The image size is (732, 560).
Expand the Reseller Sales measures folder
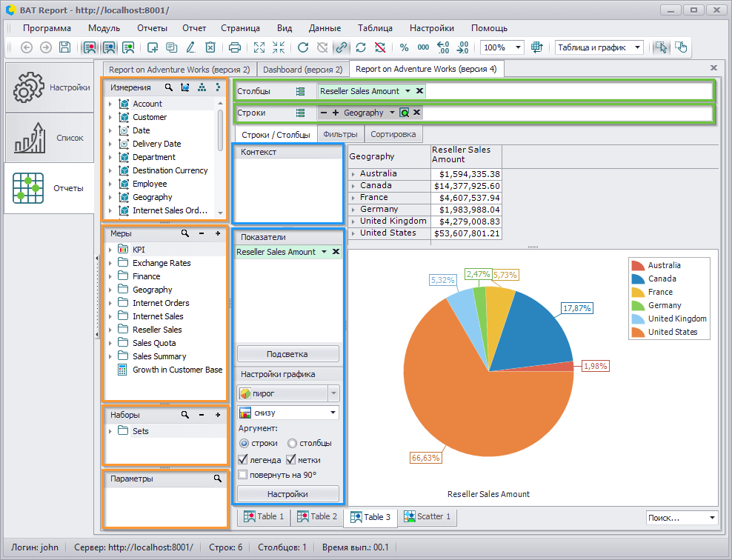(x=110, y=330)
